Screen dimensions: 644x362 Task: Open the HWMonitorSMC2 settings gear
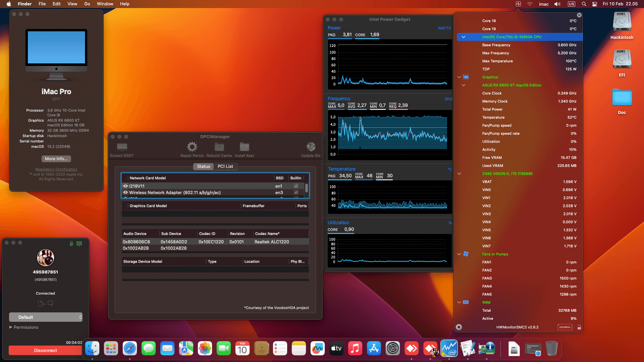pyautogui.click(x=459, y=327)
